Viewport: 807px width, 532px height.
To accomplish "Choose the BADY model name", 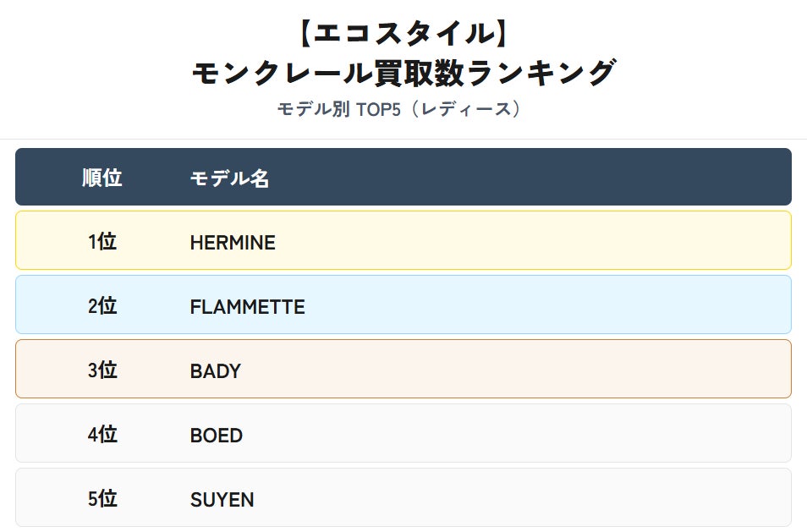I will tap(216, 371).
